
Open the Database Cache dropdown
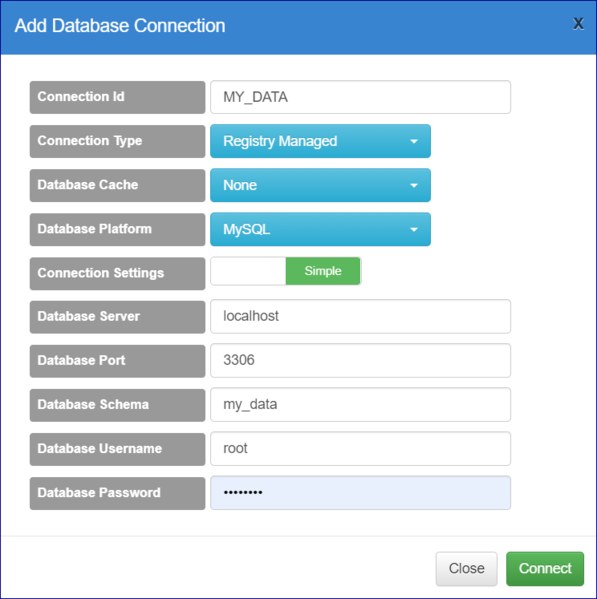320,185
